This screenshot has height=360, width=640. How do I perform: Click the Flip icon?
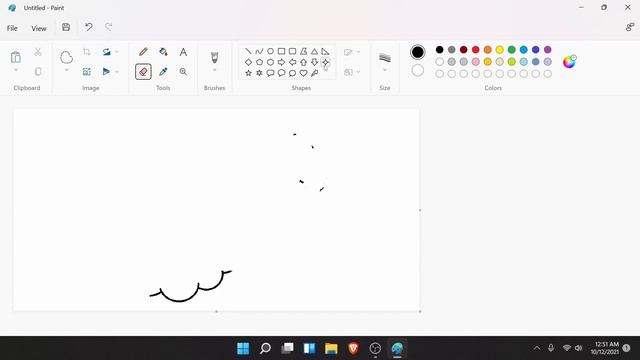tap(107, 72)
